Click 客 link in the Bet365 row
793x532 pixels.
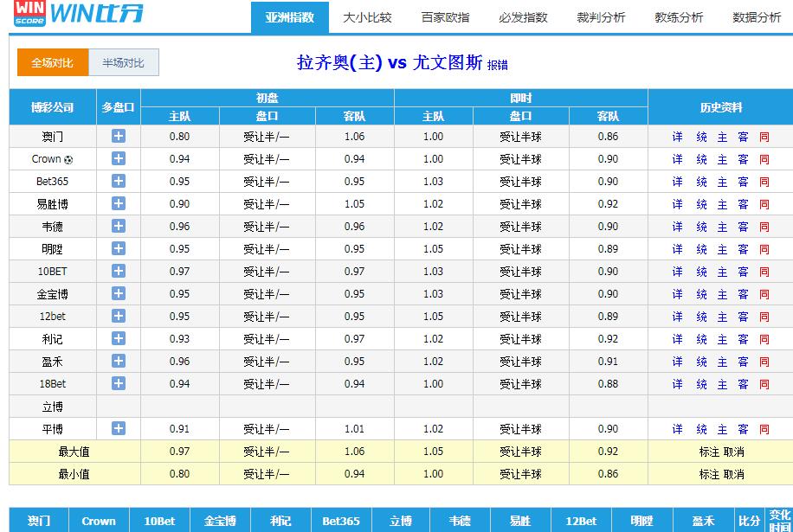coord(743,182)
